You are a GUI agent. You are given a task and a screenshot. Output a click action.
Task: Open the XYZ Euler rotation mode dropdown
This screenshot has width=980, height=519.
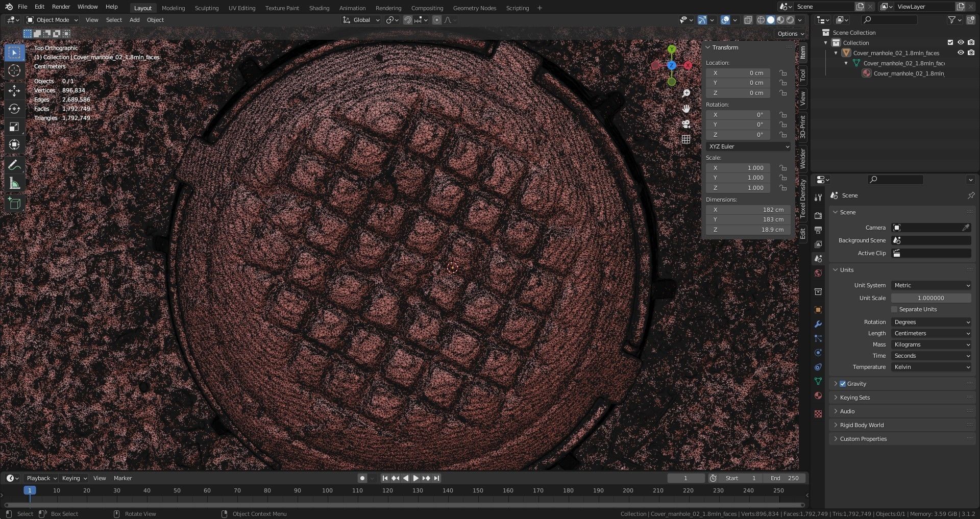749,146
